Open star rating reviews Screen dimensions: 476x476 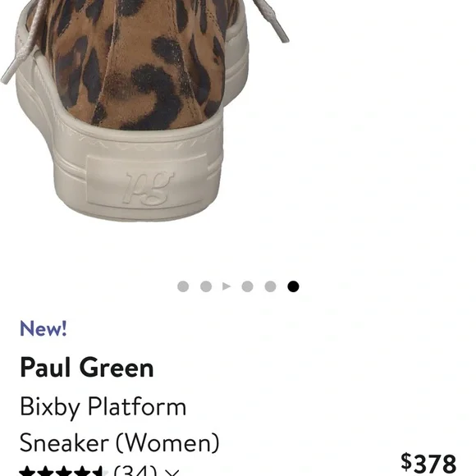tap(63, 471)
